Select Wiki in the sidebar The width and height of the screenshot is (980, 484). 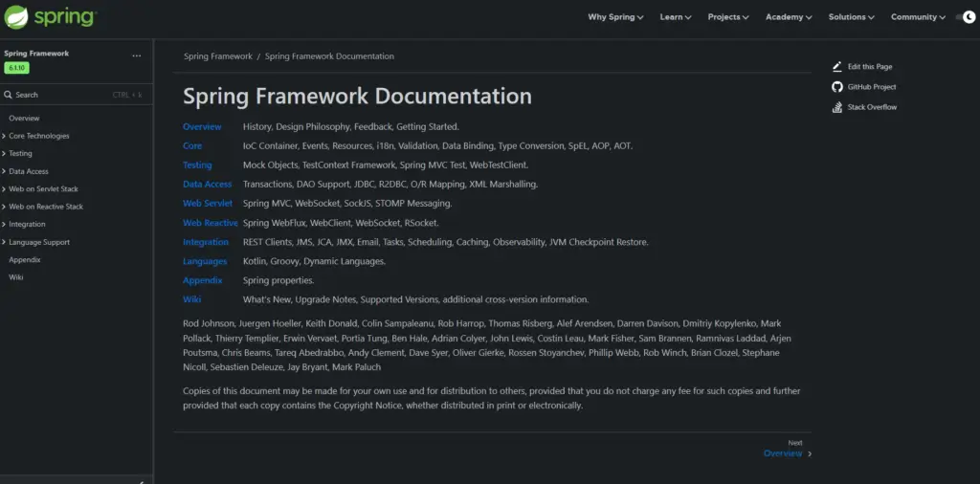coord(15,276)
